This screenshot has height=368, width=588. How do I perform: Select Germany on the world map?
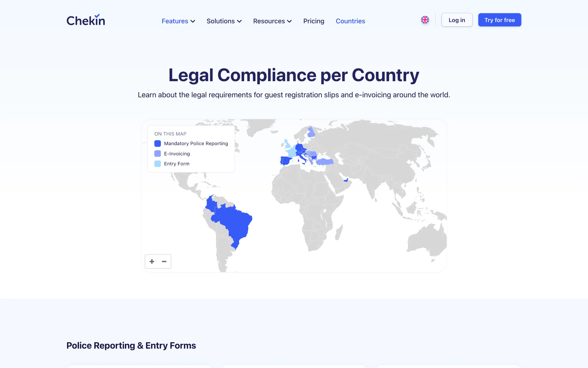[x=299, y=148]
